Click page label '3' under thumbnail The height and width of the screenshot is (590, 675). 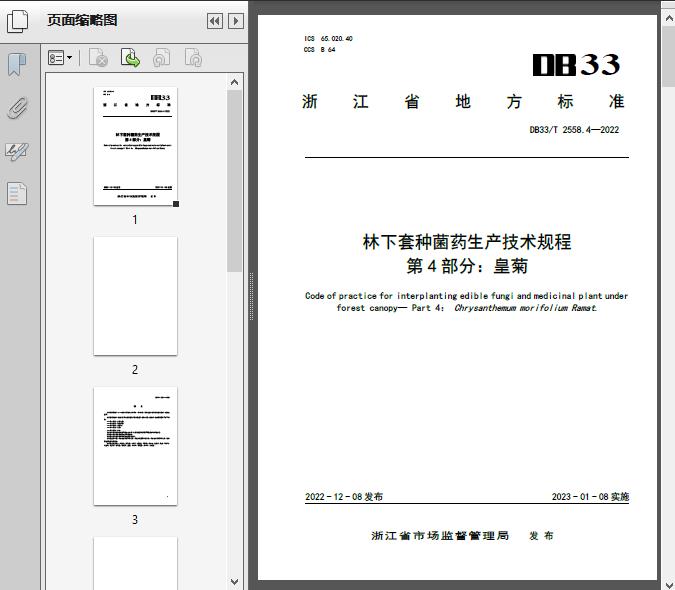(x=135, y=520)
